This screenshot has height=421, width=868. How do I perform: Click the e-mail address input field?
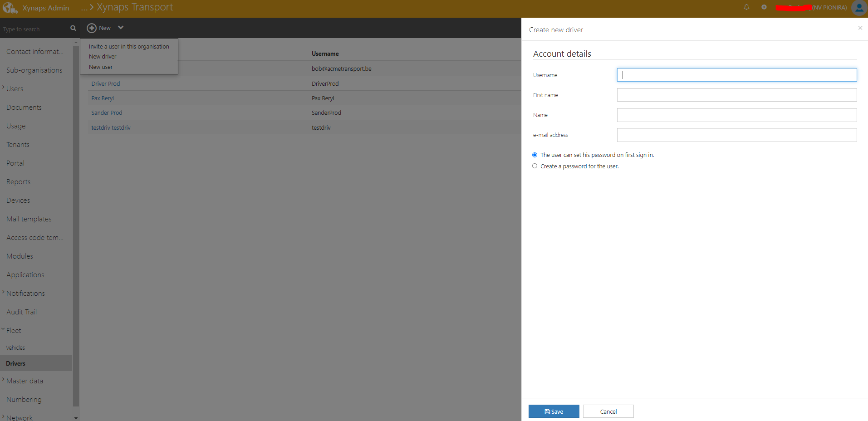pyautogui.click(x=736, y=135)
